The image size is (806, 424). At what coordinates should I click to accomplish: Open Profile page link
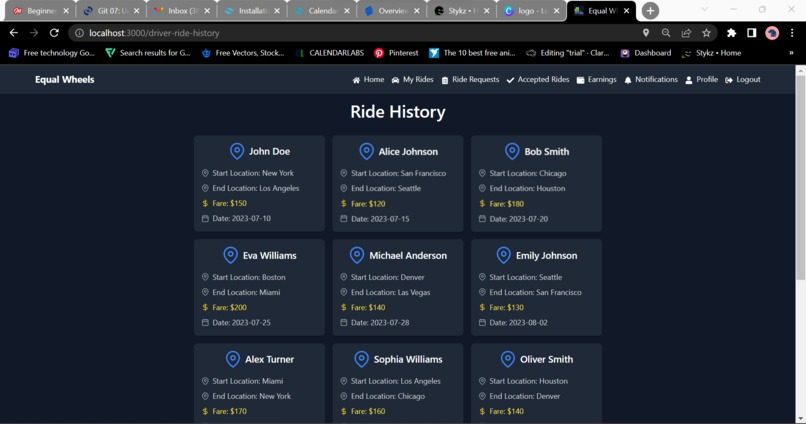(x=701, y=80)
